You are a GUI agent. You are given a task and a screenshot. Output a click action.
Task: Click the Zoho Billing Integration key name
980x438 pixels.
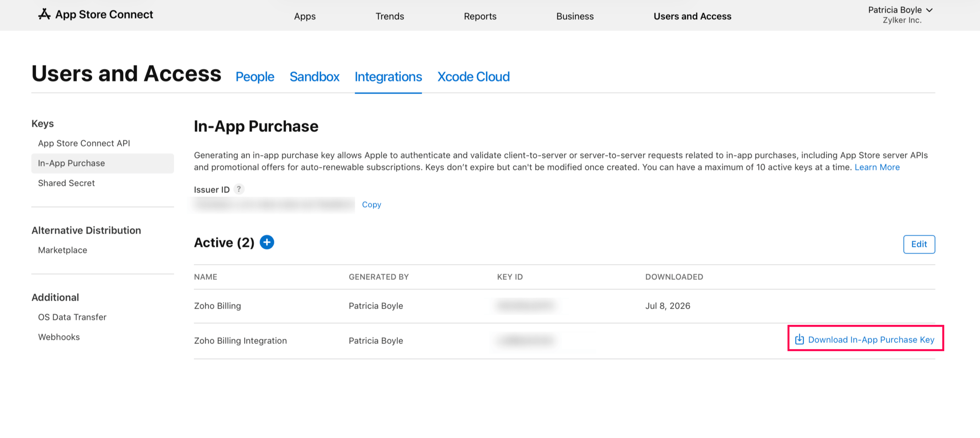pos(240,340)
